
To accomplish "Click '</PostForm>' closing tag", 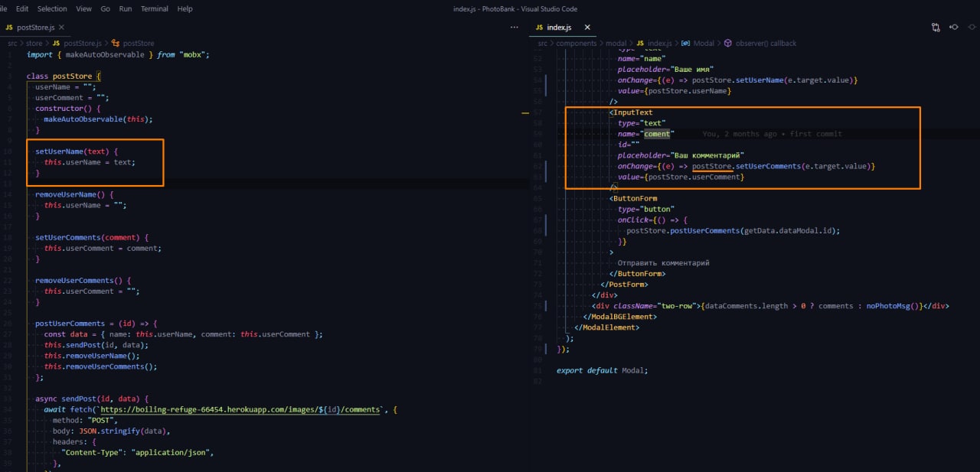I will pyautogui.click(x=625, y=284).
